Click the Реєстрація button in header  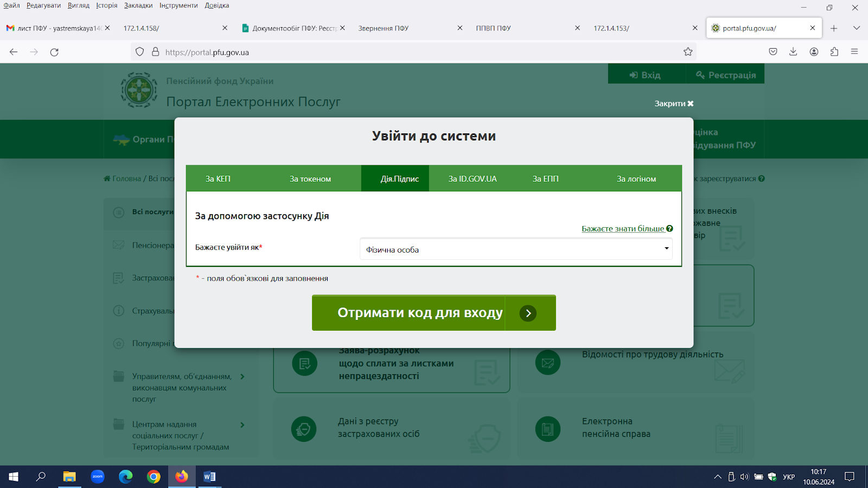[x=725, y=75]
